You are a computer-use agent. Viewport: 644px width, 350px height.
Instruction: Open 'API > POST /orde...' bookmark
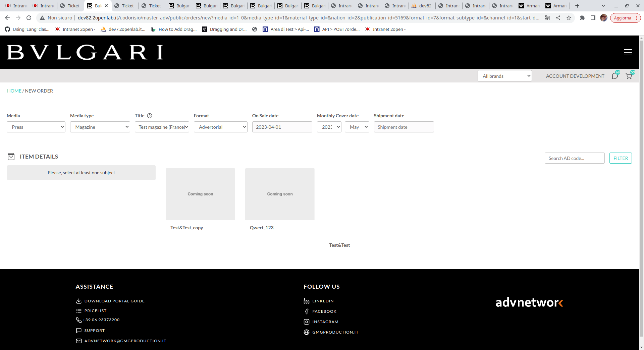click(x=337, y=30)
